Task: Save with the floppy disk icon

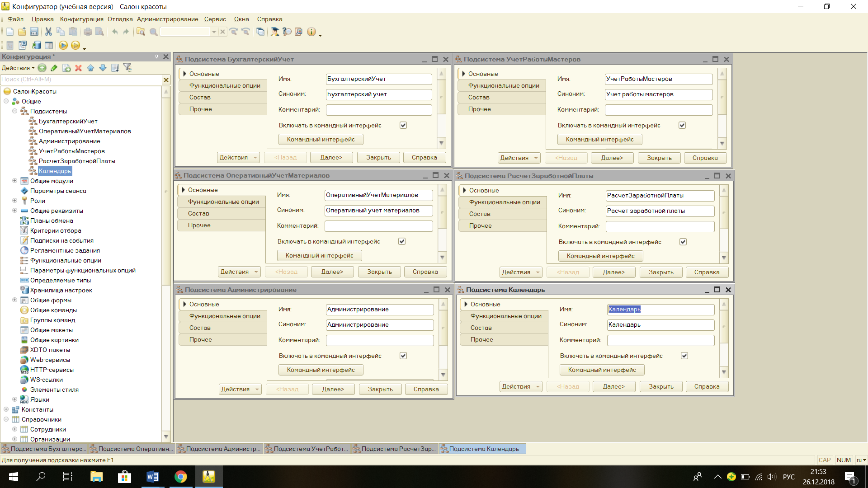Action: point(34,32)
